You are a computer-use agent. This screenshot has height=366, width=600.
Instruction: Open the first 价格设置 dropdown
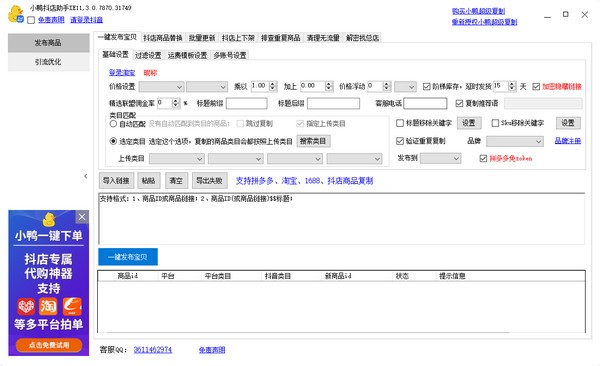[x=161, y=87]
